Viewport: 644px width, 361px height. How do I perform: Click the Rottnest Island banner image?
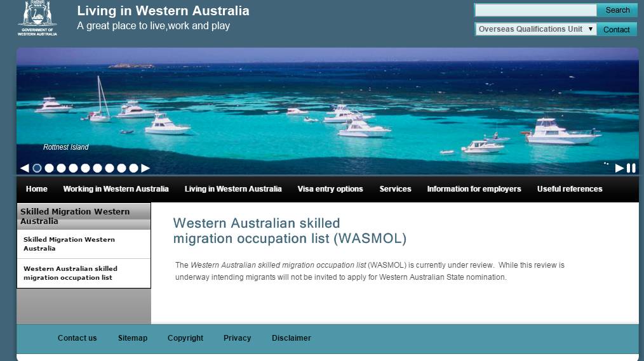(x=327, y=111)
